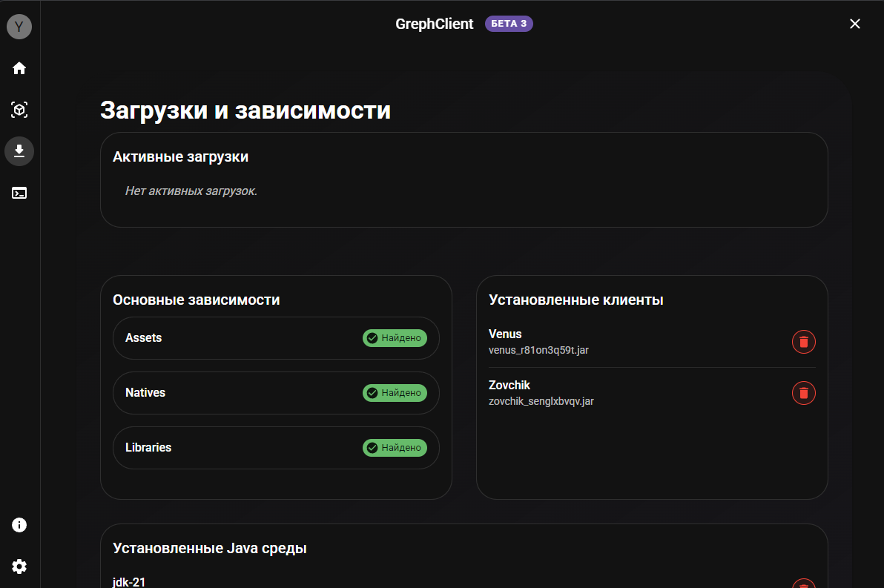
Task: Delete the Venus client
Action: coord(803,342)
